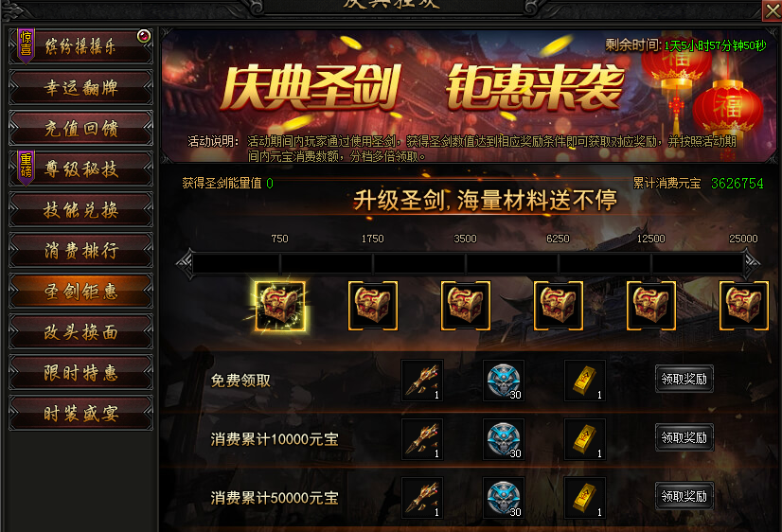Click the right arrow of the progress bar

pyautogui.click(x=752, y=262)
